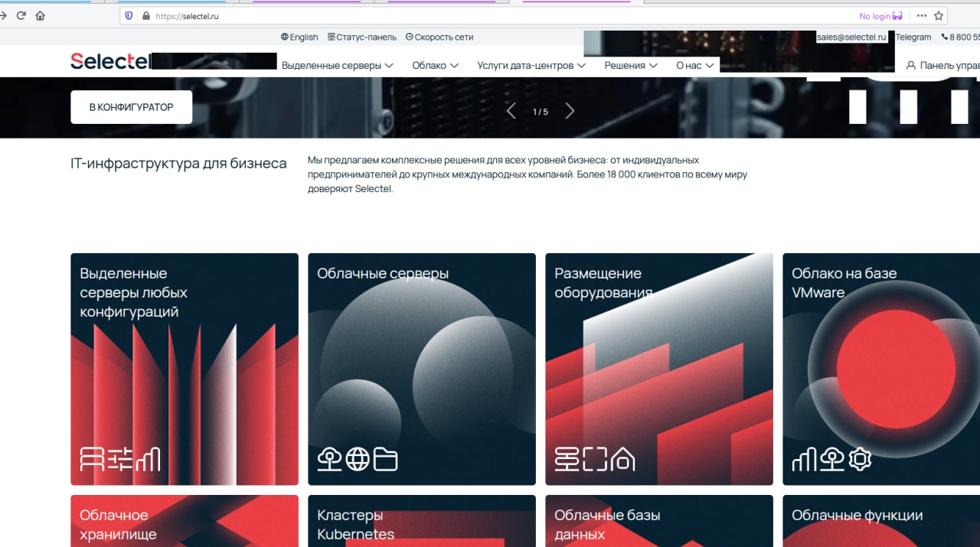Image resolution: width=980 pixels, height=547 pixels.
Task: Open the Выделенные серверы любых конфигураций card
Action: click(185, 369)
